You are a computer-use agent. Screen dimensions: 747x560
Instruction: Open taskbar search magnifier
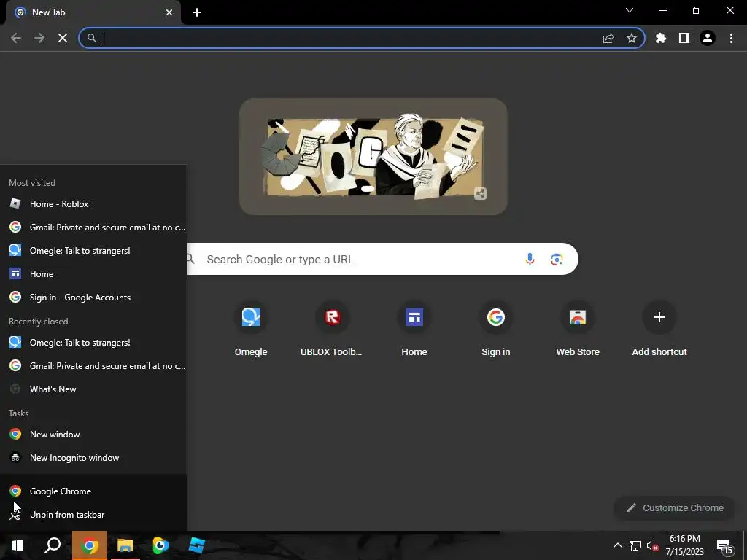click(x=53, y=545)
